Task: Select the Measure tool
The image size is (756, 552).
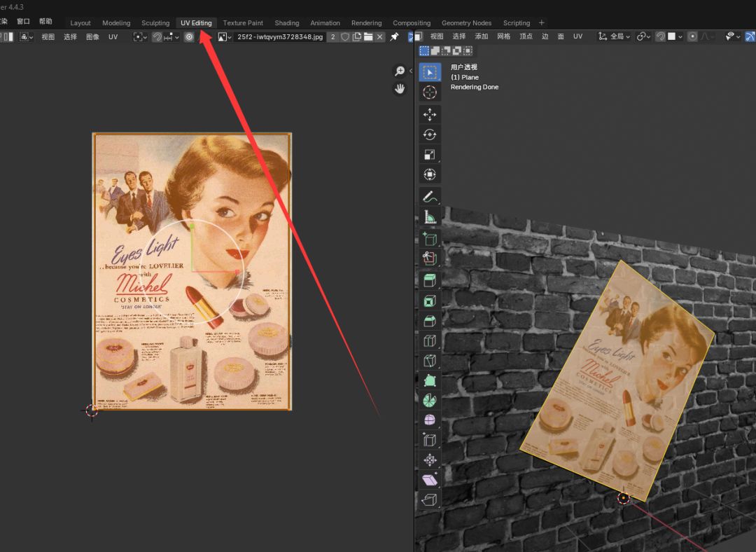Action: tap(430, 217)
